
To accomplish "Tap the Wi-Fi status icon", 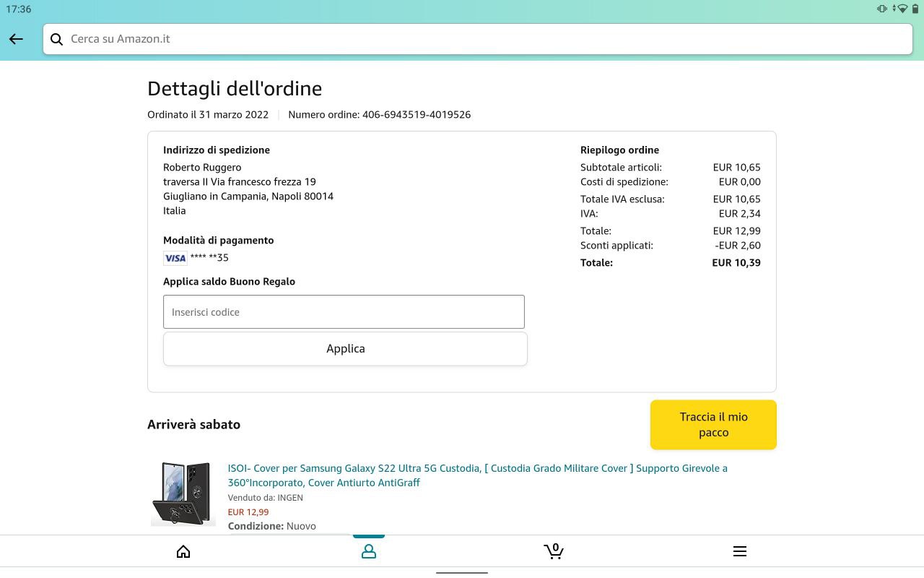I will [x=902, y=9].
